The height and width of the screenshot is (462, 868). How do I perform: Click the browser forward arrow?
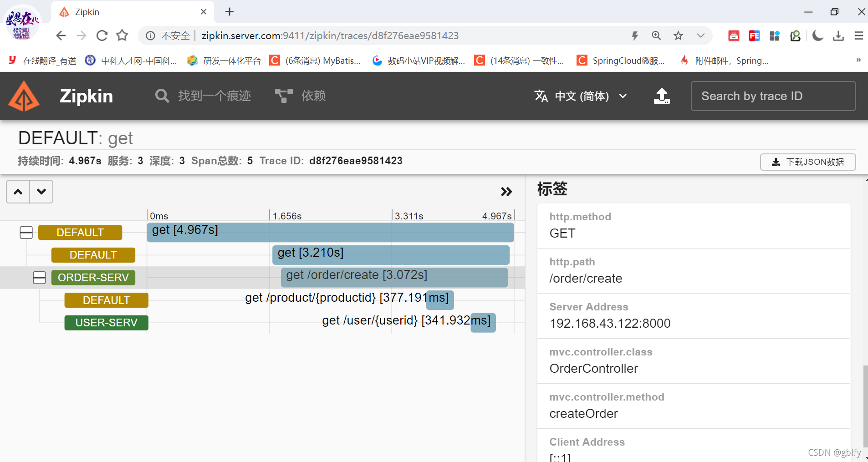[82, 36]
